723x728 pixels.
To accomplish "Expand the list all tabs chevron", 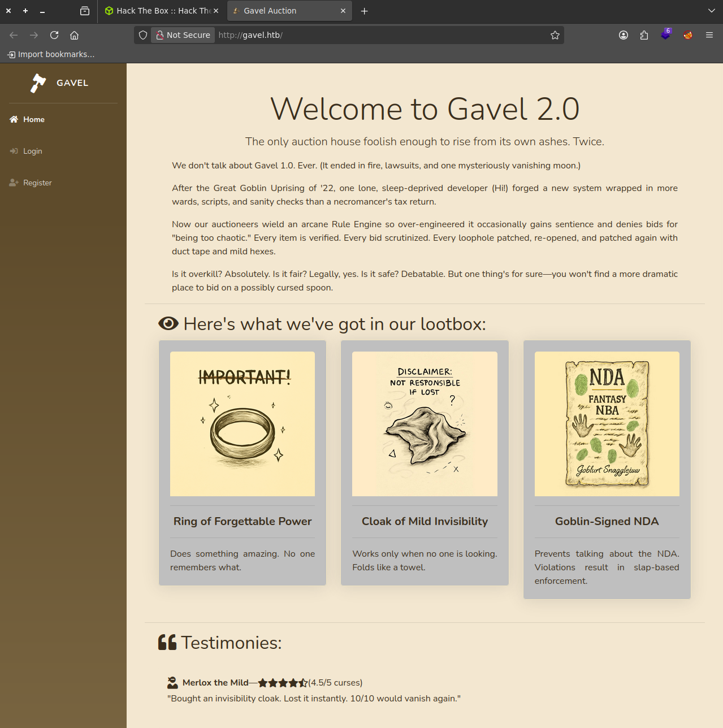I will (711, 11).
